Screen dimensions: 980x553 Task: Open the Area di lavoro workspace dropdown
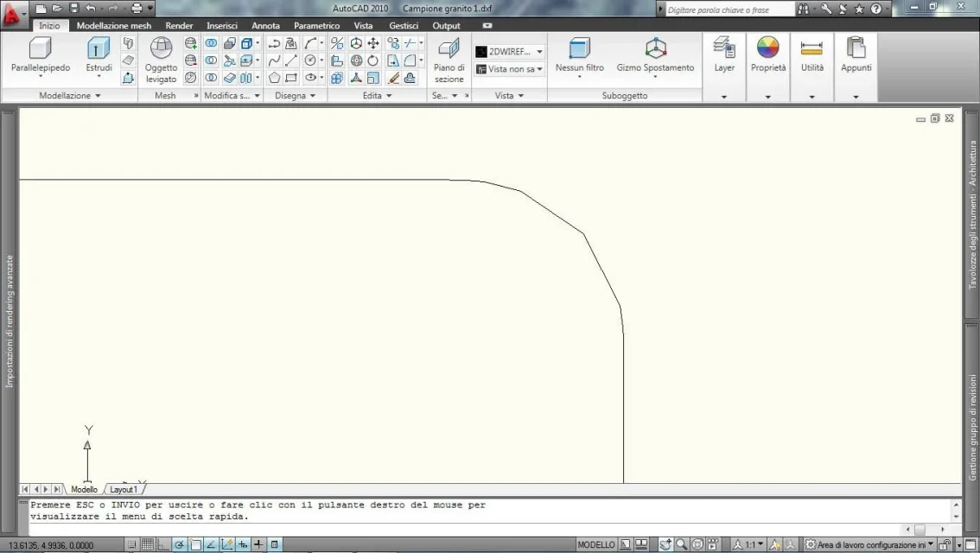[x=869, y=545]
